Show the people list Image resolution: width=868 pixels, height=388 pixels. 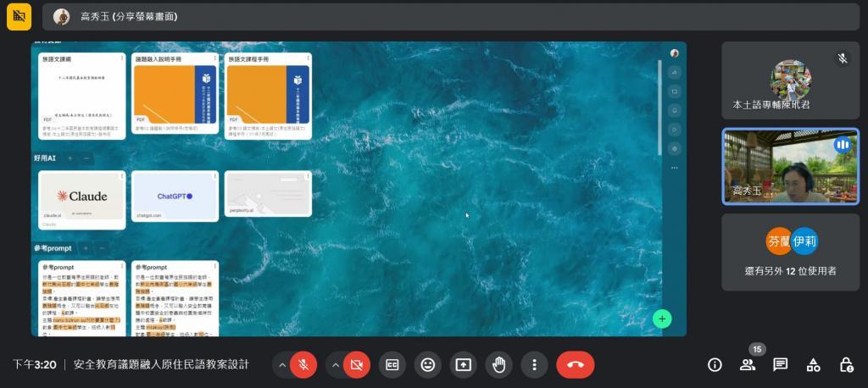tap(748, 365)
